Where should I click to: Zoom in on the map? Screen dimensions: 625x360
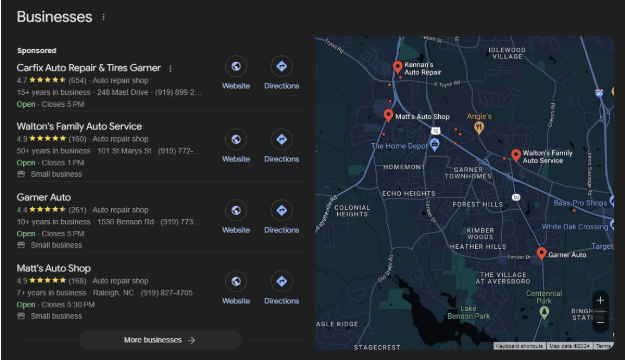[600, 301]
